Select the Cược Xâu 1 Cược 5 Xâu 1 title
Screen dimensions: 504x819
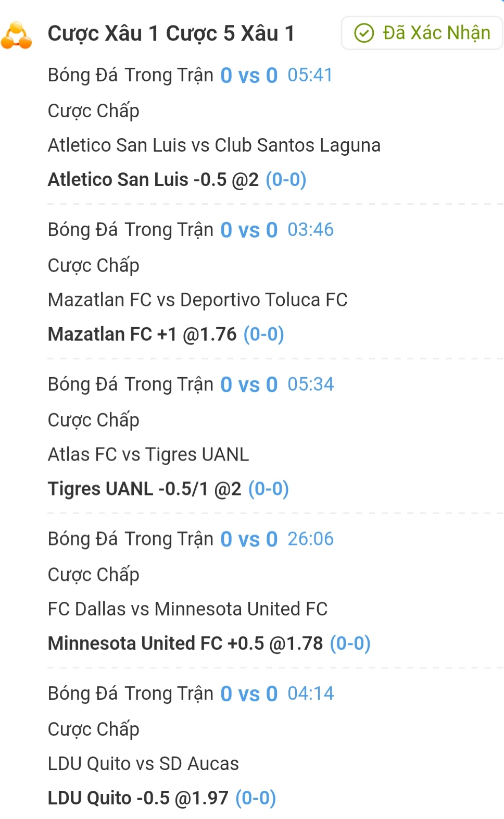[x=171, y=34]
